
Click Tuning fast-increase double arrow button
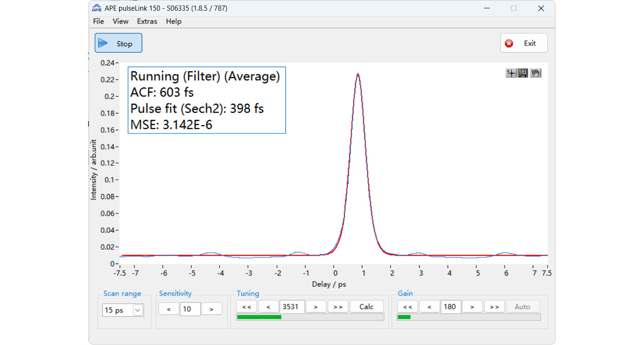[338, 307]
